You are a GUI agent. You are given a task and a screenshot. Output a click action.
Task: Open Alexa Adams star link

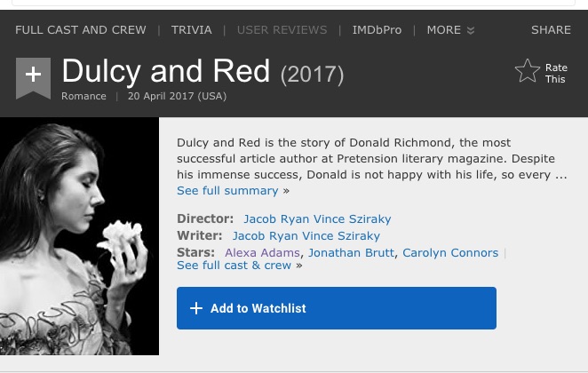pyautogui.click(x=262, y=253)
